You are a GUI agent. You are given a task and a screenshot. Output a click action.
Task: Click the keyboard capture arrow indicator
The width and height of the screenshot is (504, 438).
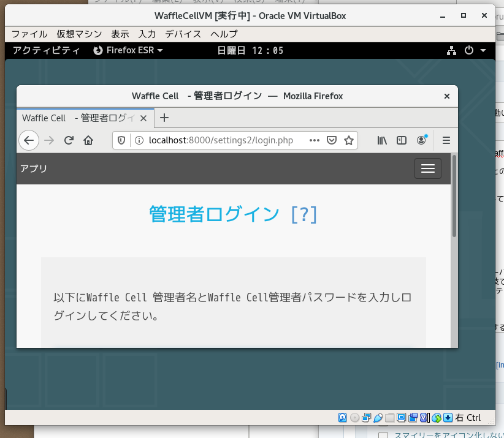[448, 417]
